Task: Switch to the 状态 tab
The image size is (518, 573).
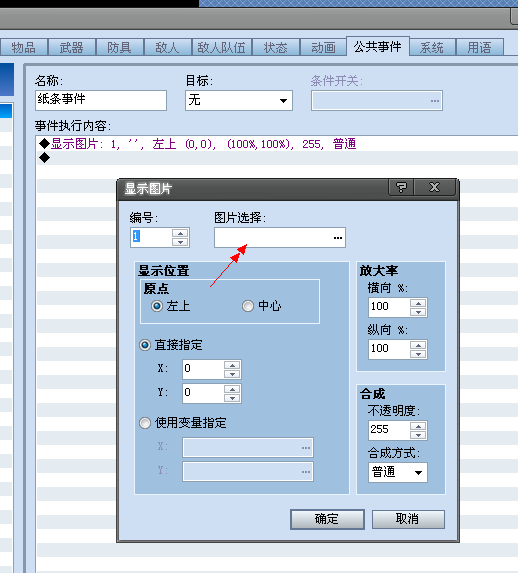Action: [x=276, y=48]
